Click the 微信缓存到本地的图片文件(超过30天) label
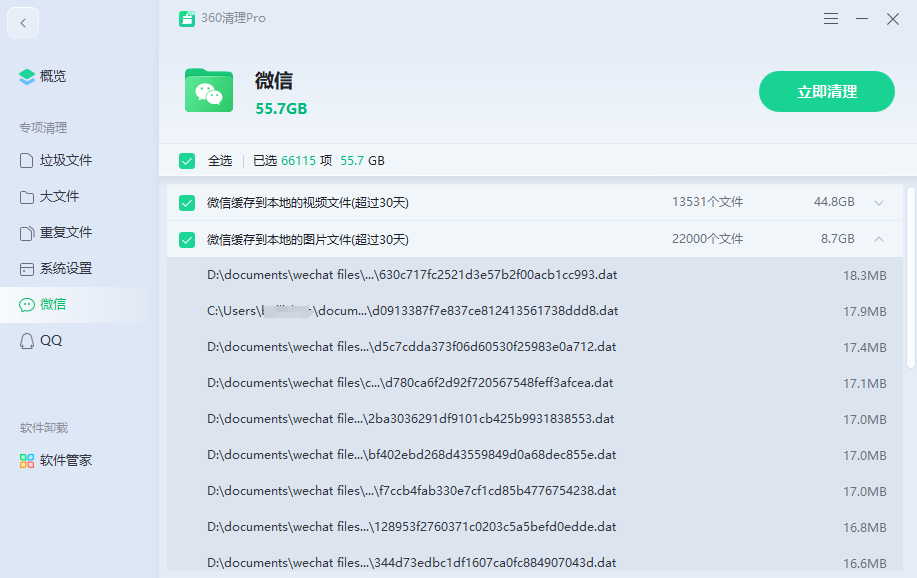 [308, 240]
